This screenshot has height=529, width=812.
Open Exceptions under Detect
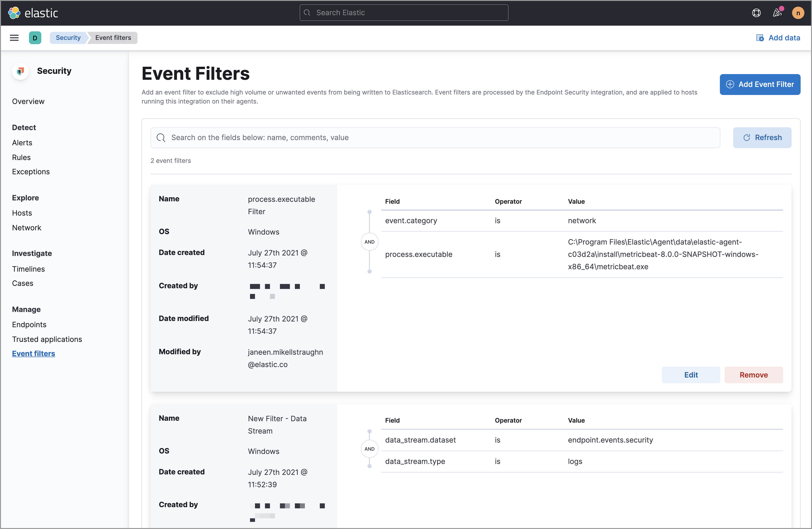31,171
